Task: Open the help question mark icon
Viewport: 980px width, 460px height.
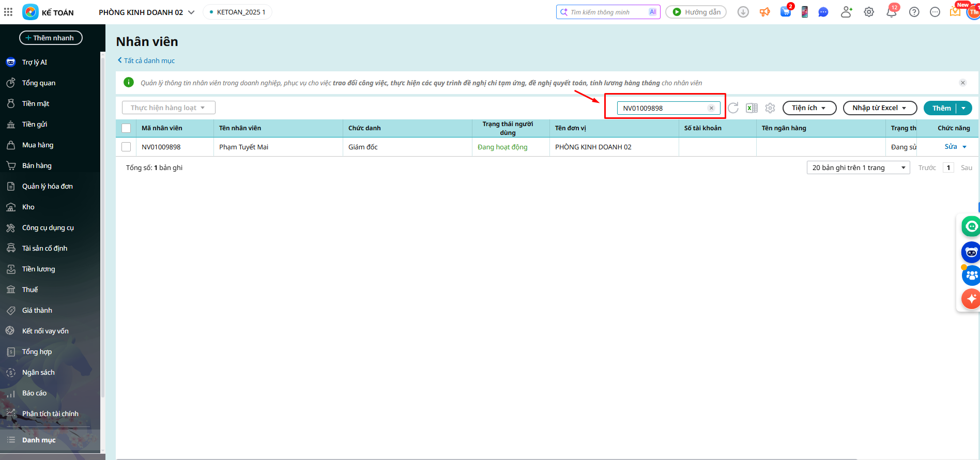Action: click(x=914, y=12)
